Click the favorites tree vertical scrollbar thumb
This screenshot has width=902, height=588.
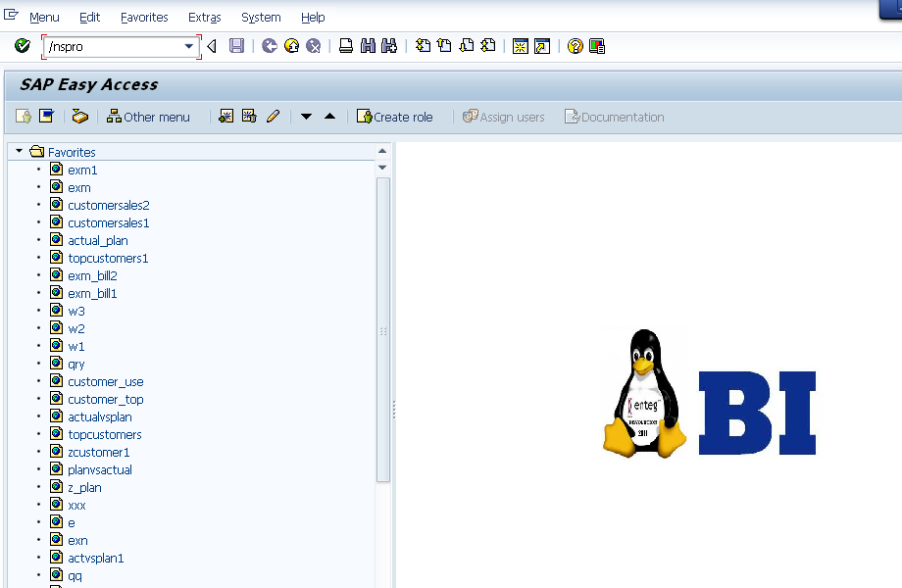[383, 329]
